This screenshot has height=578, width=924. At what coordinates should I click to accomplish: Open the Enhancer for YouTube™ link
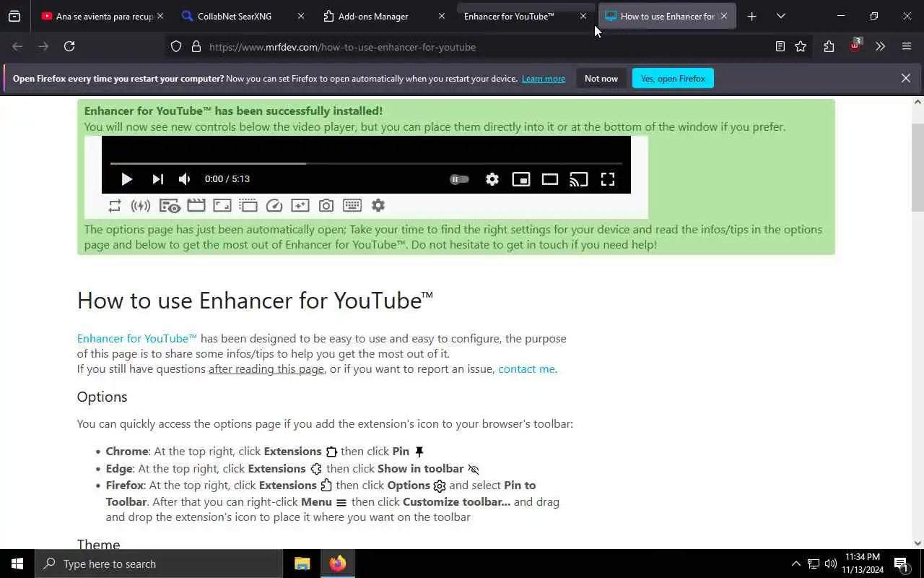pos(137,338)
